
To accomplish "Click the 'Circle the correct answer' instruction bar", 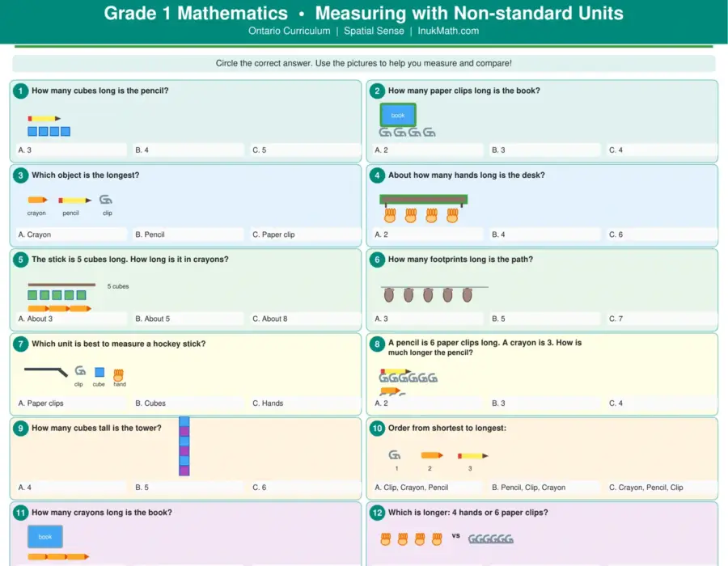I will click(363, 63).
